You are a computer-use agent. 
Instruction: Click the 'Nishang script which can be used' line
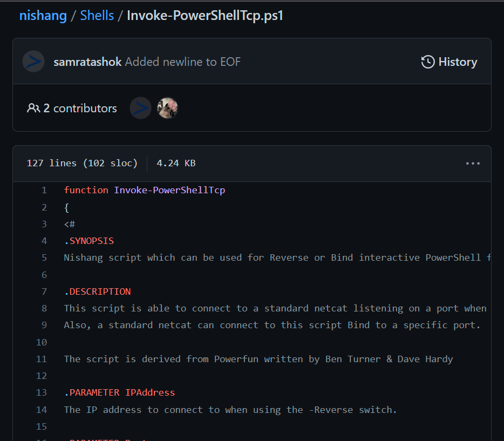(x=277, y=257)
